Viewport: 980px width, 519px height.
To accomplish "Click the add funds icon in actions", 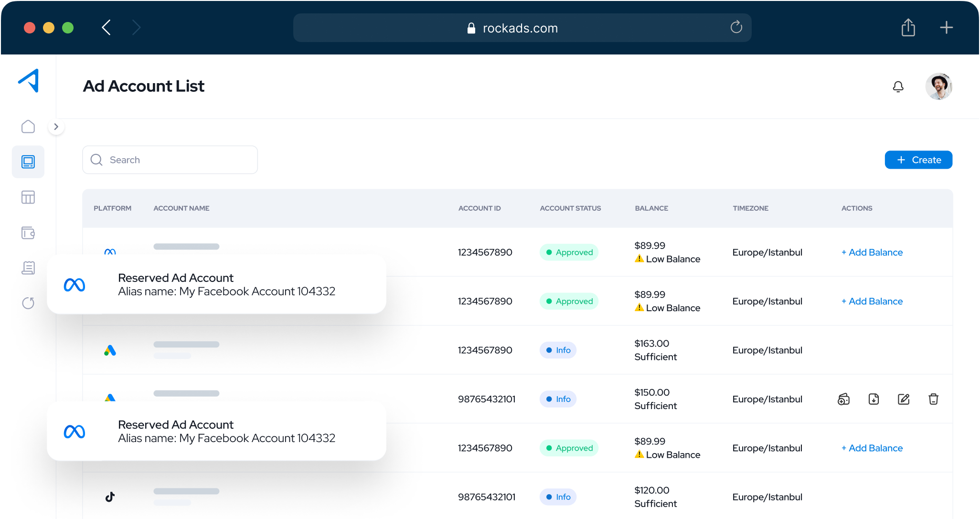I will point(843,399).
